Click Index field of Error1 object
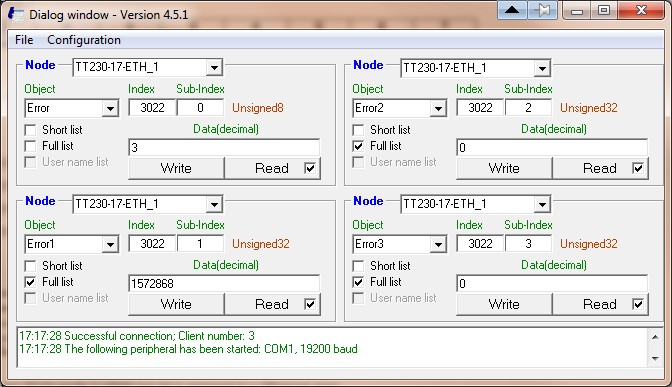The width and height of the screenshot is (672, 387). click(x=152, y=244)
